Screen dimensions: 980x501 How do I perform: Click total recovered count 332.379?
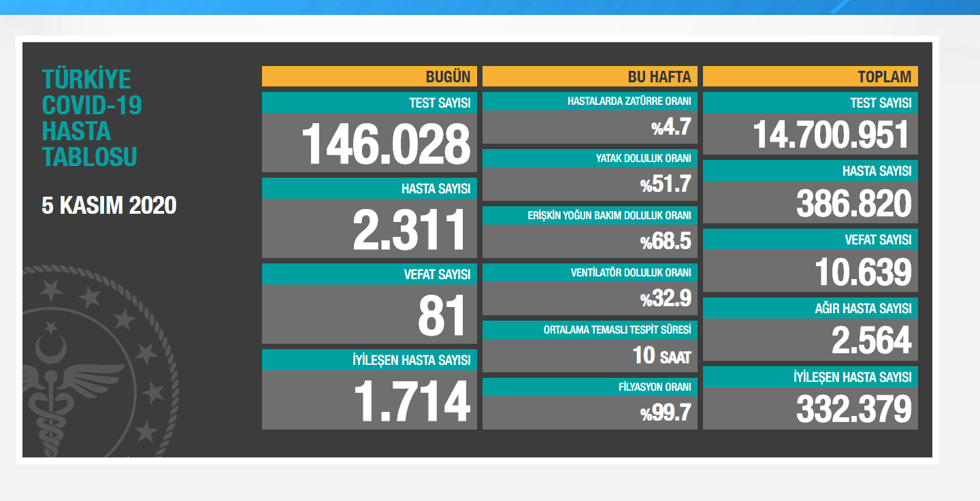pyautogui.click(x=853, y=409)
